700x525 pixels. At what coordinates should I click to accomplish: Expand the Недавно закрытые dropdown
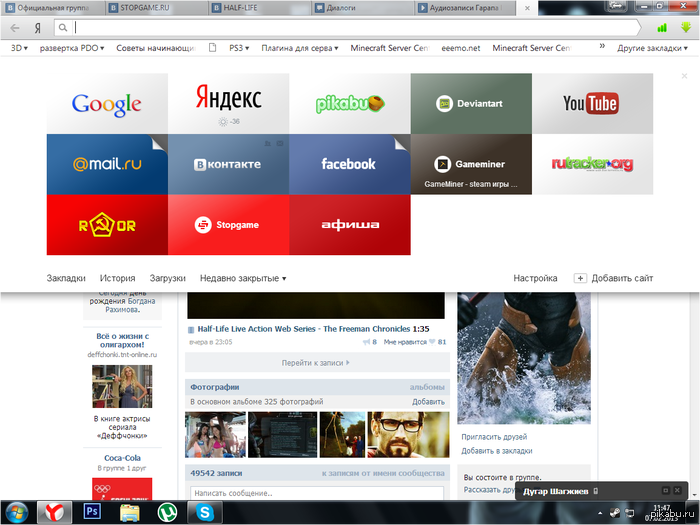(243, 279)
